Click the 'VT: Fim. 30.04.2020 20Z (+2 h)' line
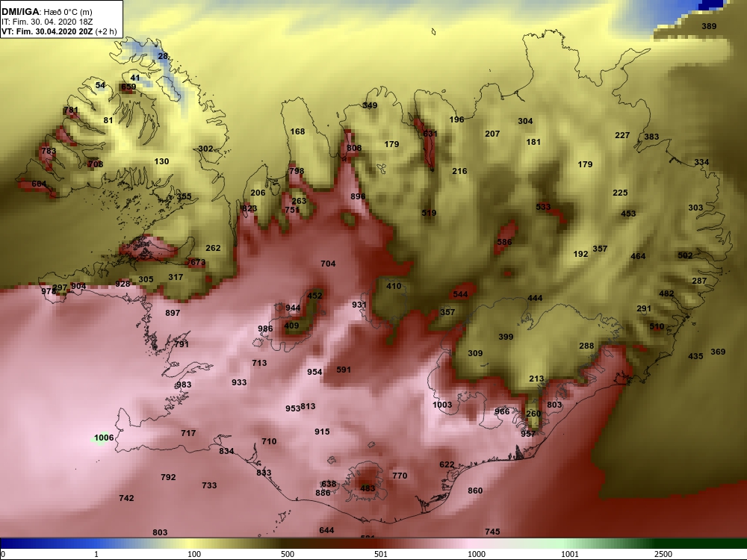 [x=59, y=31]
